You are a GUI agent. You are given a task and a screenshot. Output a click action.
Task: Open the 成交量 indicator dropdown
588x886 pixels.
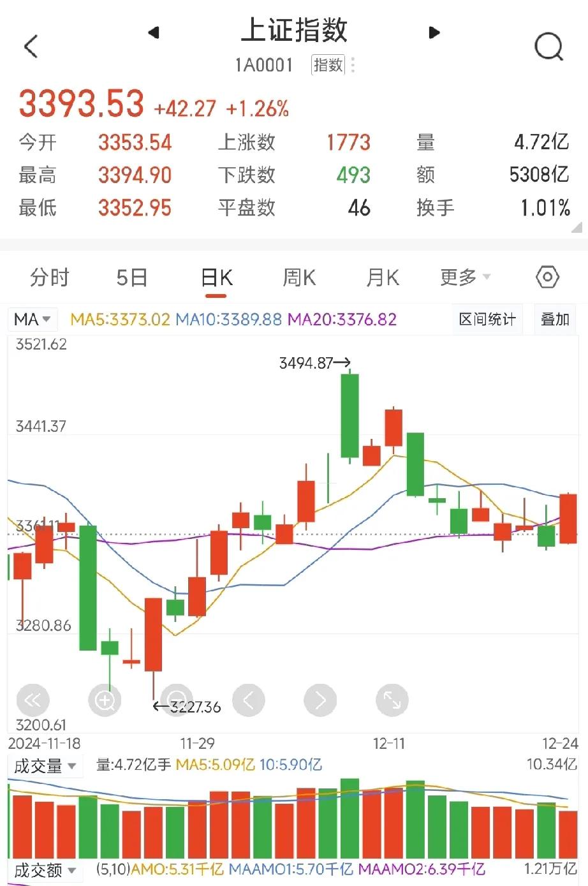coord(45,765)
